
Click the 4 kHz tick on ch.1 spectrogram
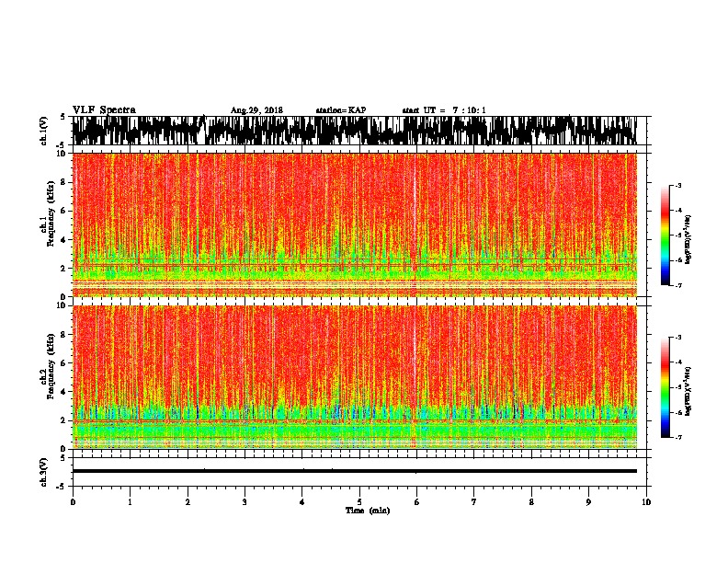[64, 240]
